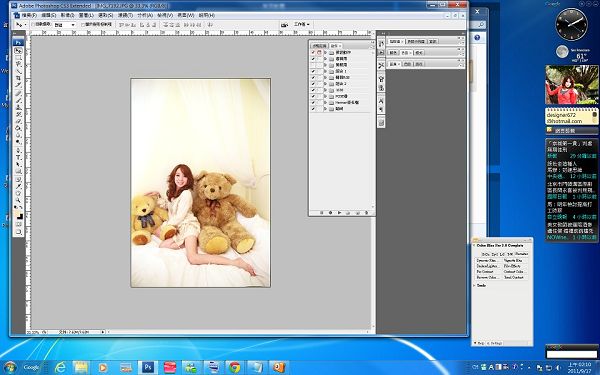600x375 pixels.
Task: Expand the 組合 1 action set
Action: click(x=325, y=71)
